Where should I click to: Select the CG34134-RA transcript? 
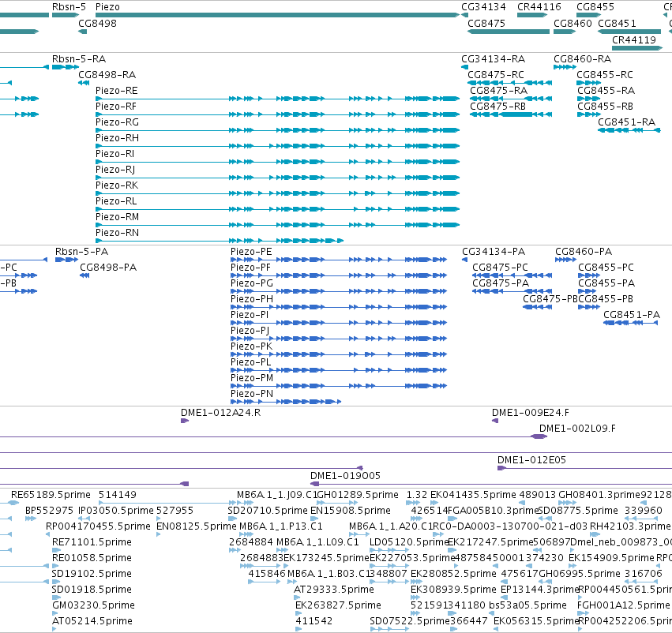coord(464,67)
